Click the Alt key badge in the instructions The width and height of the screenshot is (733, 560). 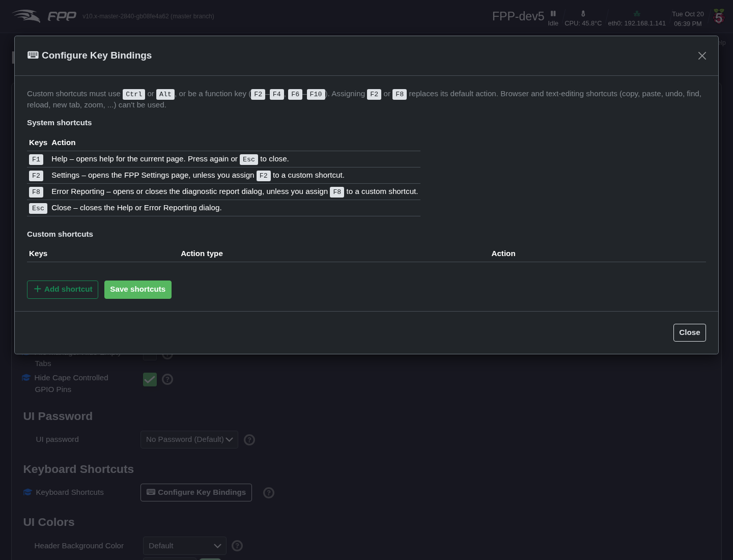click(165, 94)
